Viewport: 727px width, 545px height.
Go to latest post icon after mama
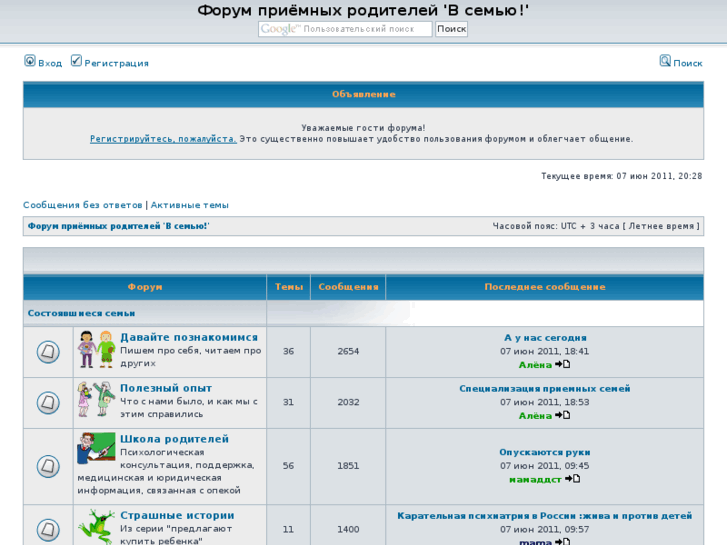click(x=562, y=542)
